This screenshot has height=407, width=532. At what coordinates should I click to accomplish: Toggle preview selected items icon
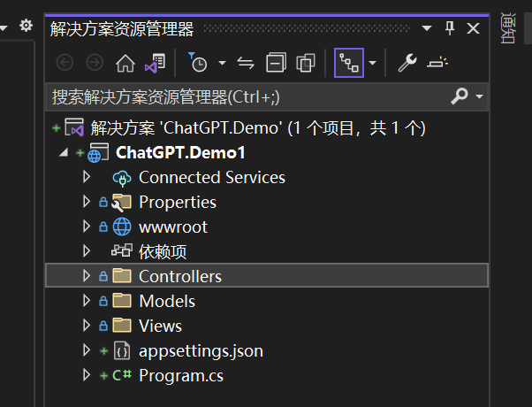point(437,62)
